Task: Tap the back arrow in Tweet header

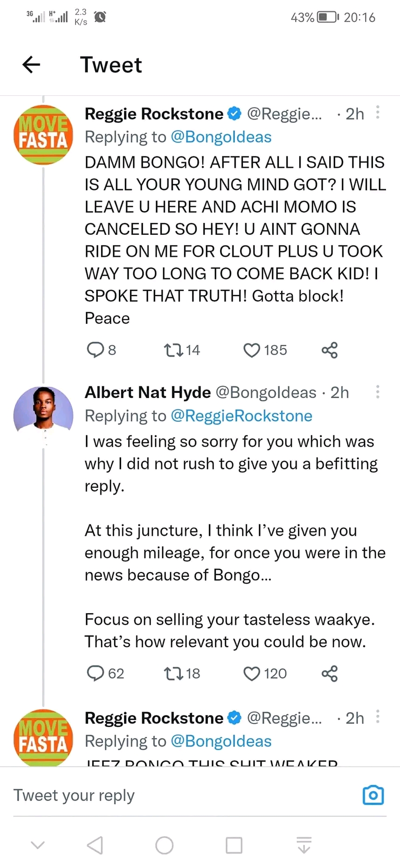Action: [x=31, y=64]
